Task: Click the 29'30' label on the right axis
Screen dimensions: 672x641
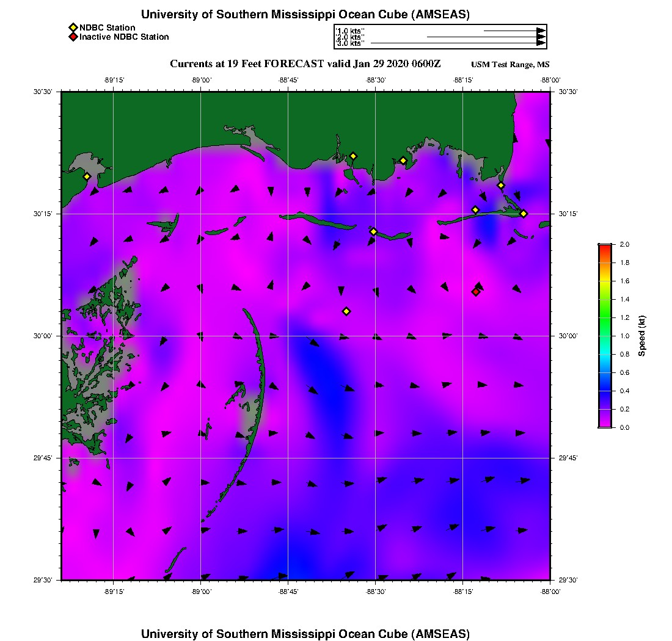Action: tap(568, 580)
